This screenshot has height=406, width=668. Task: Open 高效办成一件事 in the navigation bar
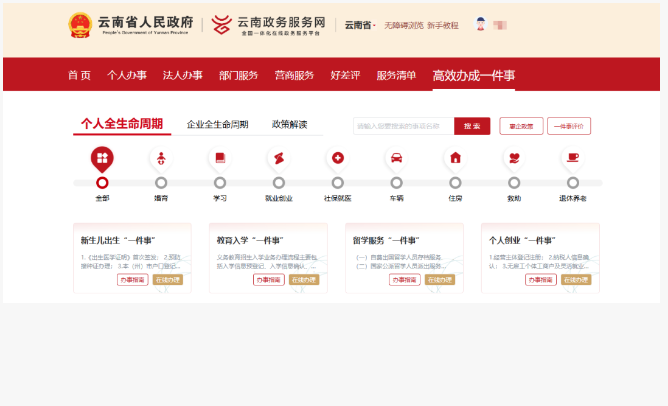click(474, 75)
